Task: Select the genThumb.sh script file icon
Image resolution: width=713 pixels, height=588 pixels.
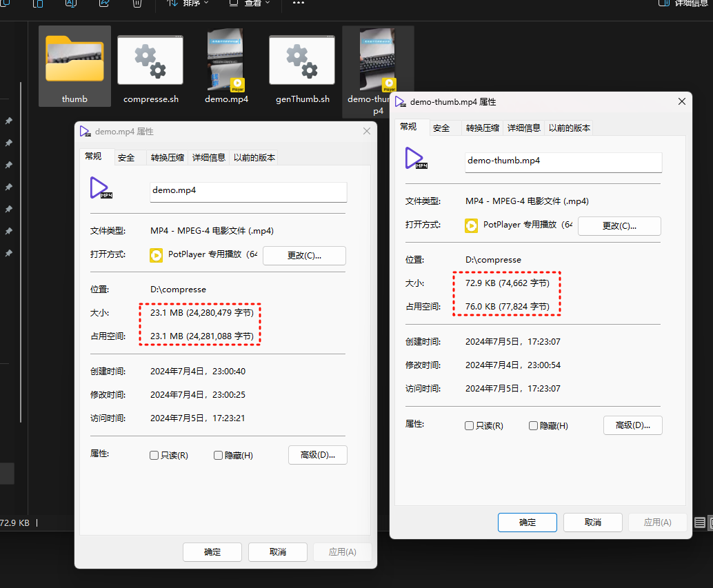Action: [302, 60]
